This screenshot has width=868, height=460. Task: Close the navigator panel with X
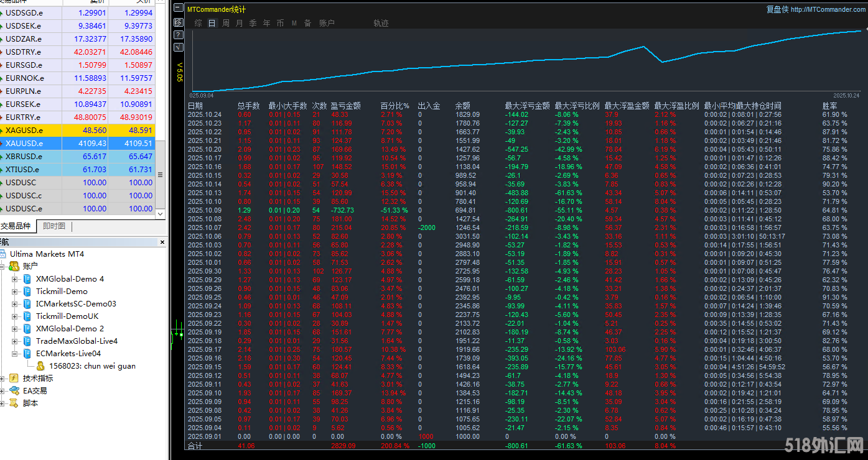162,242
